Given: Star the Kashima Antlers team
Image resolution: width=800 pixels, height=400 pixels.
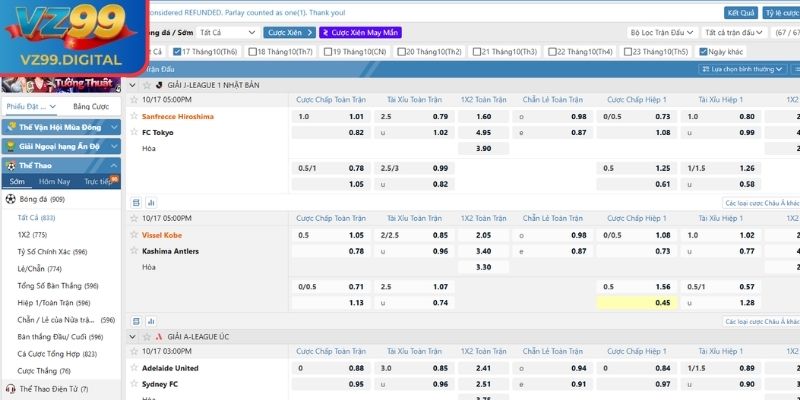Looking at the screenshot, I should [134, 251].
